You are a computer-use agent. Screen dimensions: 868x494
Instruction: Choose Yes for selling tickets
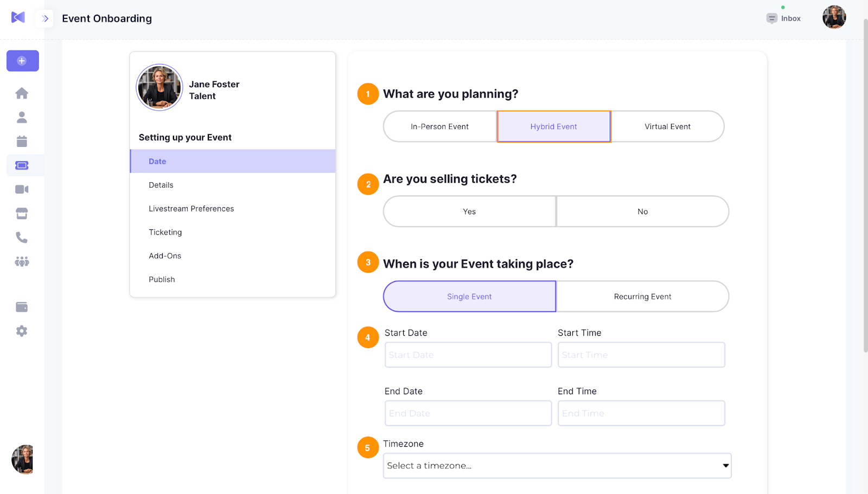point(469,211)
